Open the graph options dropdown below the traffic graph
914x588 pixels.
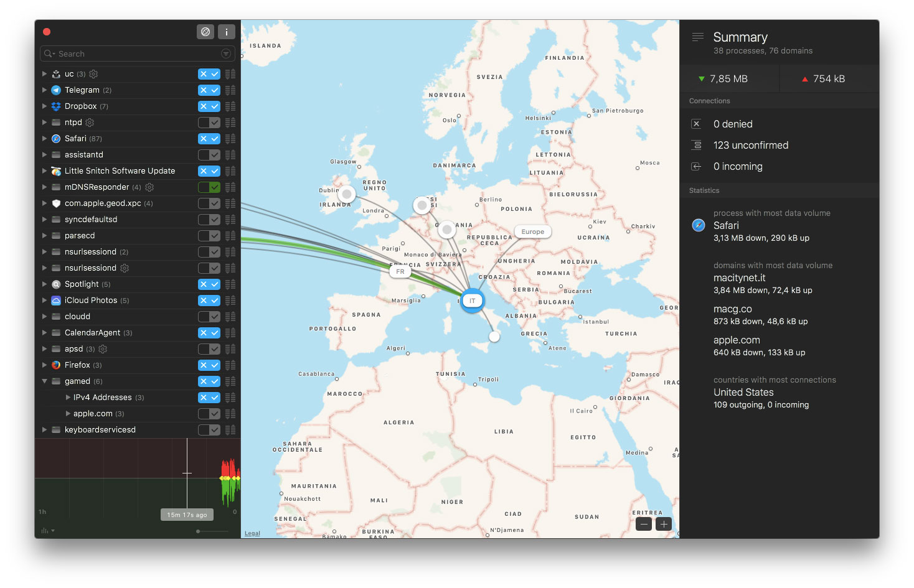coord(47,531)
